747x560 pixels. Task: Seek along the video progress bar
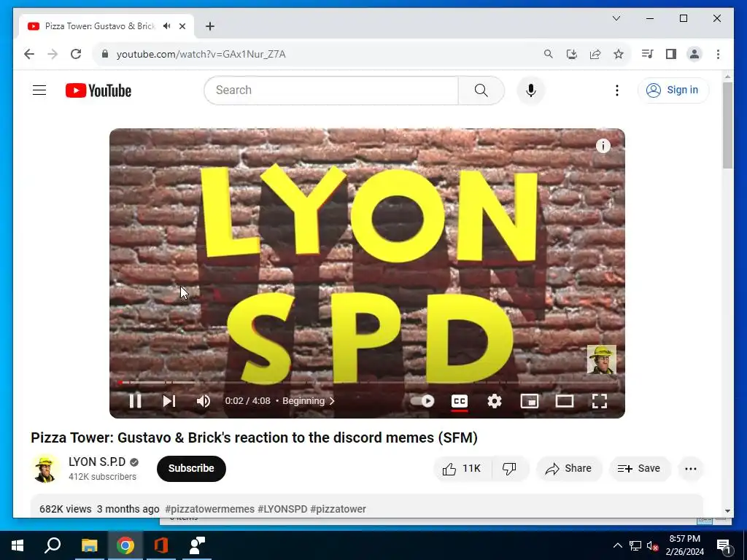pyautogui.click(x=367, y=382)
